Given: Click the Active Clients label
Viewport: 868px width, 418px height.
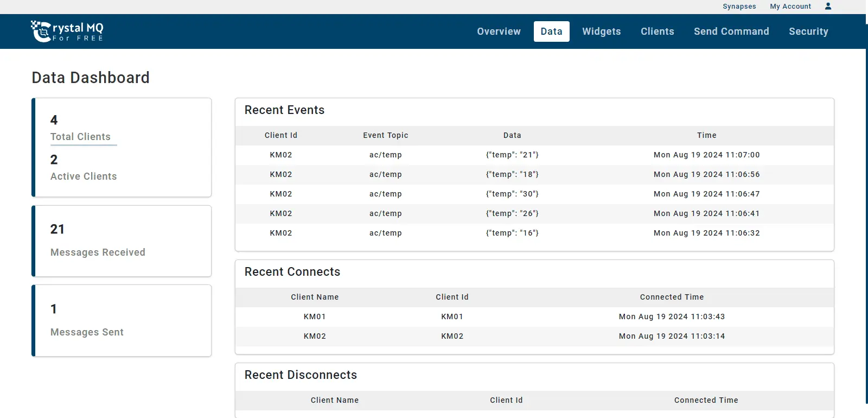Looking at the screenshot, I should click(x=84, y=176).
